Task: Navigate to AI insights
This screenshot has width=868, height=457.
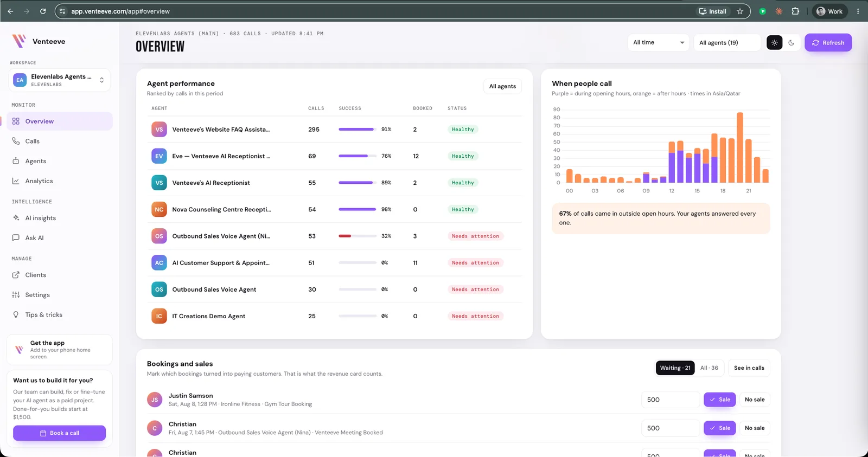Action: point(60,218)
